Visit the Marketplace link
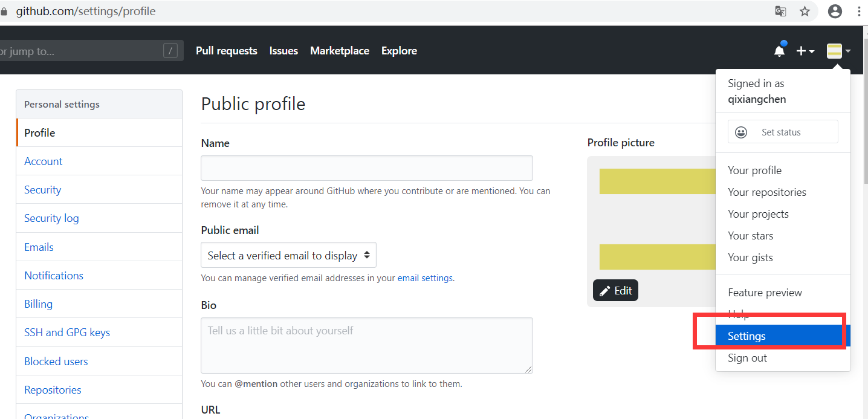 [x=340, y=51]
